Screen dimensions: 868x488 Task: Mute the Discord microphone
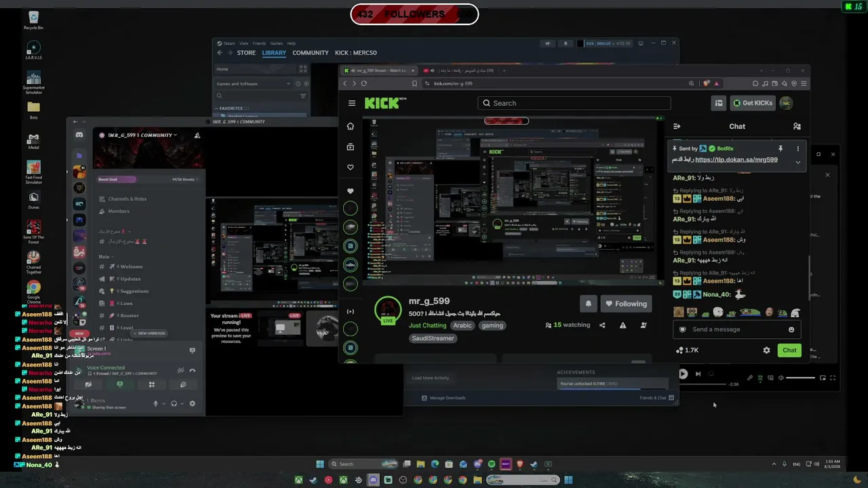point(155,403)
